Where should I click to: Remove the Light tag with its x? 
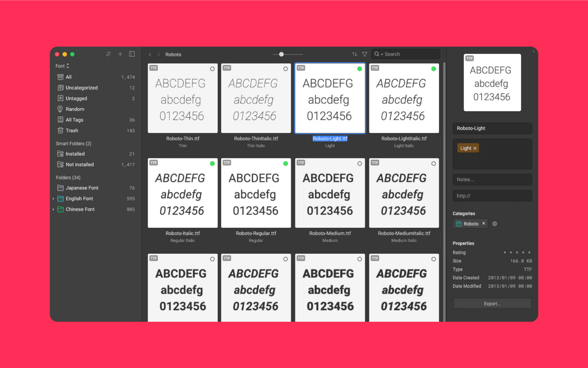(475, 148)
